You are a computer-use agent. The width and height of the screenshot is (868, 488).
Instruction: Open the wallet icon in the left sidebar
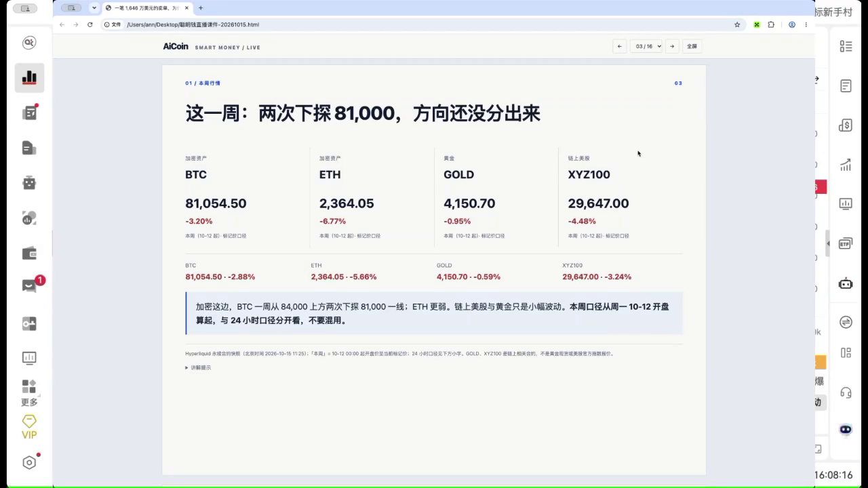(x=29, y=253)
